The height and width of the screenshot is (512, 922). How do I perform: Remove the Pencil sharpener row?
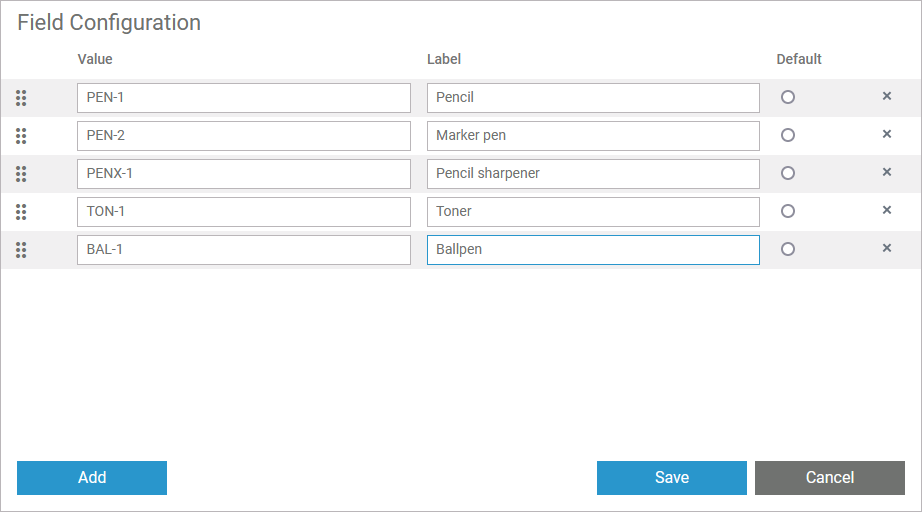click(886, 173)
